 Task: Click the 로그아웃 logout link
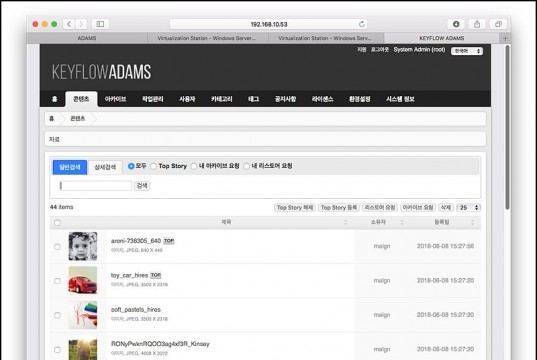380,50
